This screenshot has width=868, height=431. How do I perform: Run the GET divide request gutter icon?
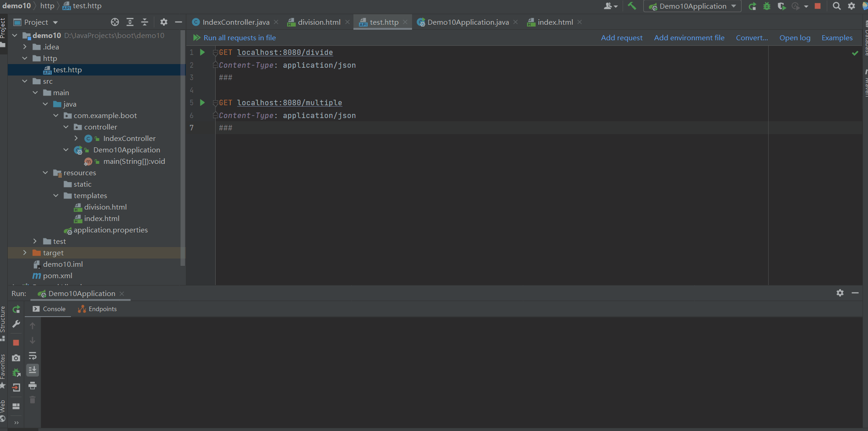(x=202, y=52)
